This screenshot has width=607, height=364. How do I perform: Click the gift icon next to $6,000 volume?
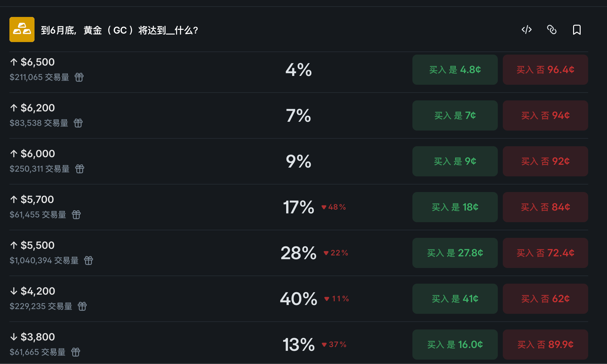(x=80, y=169)
